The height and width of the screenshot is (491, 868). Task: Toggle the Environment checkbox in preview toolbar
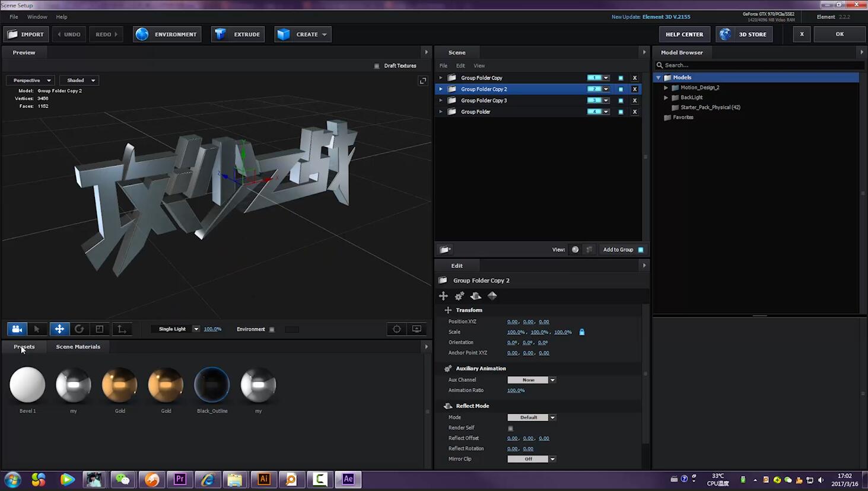click(x=272, y=330)
